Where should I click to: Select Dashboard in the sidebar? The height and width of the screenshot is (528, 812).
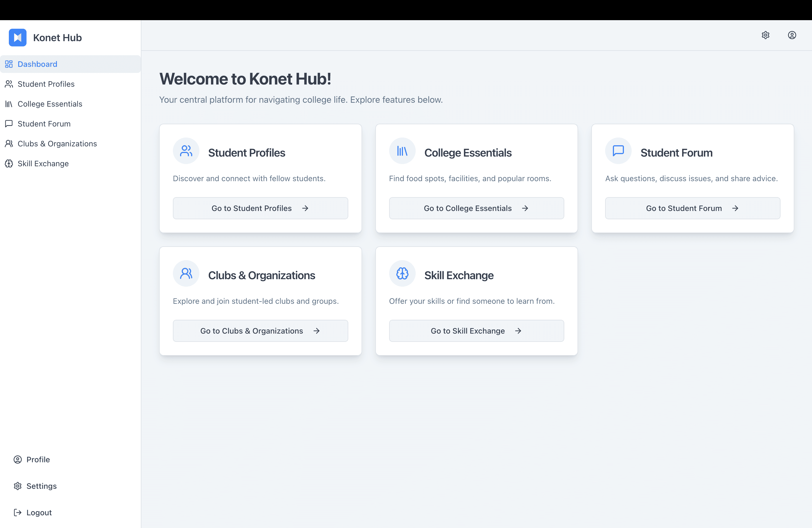pos(37,64)
